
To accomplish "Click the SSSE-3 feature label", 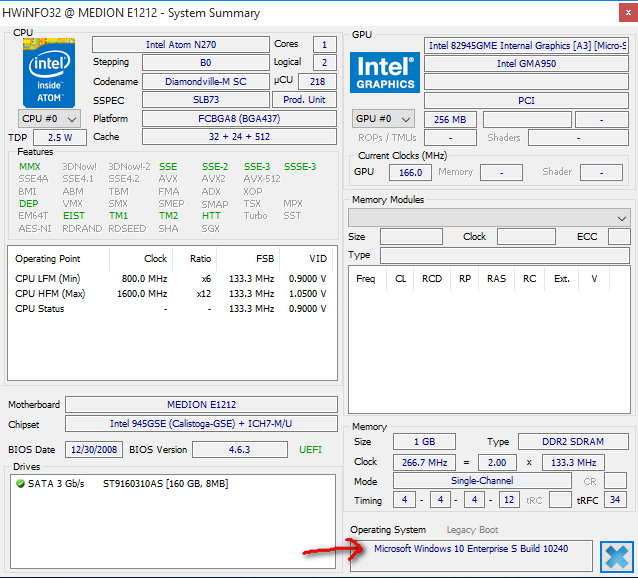I will point(300,167).
